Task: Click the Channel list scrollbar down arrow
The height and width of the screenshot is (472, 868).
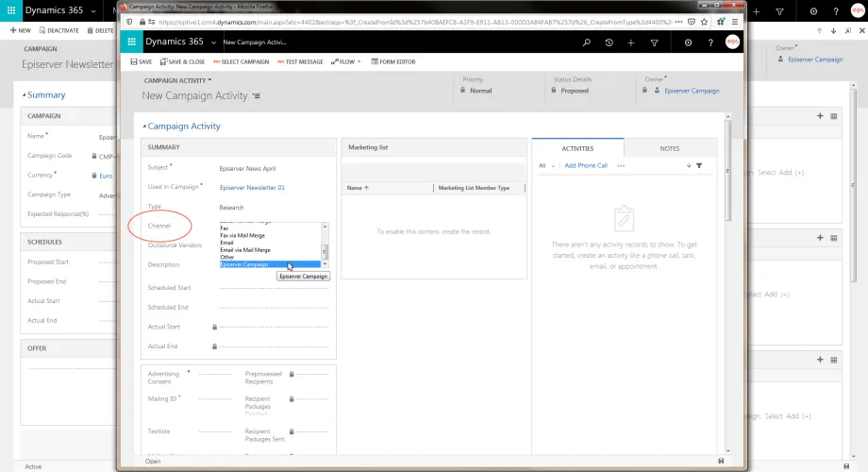Action: 325,264
